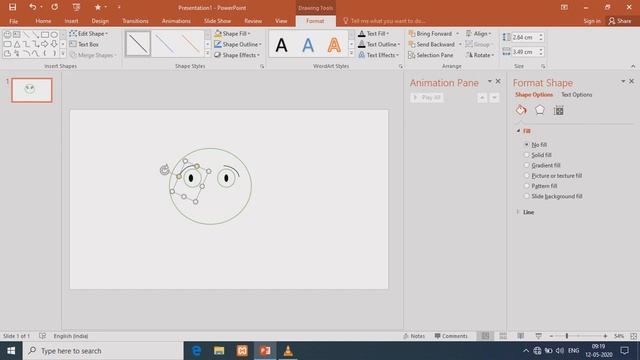This screenshot has height=360, width=640.
Task: Select the Gradient fill radio button
Action: tap(527, 165)
